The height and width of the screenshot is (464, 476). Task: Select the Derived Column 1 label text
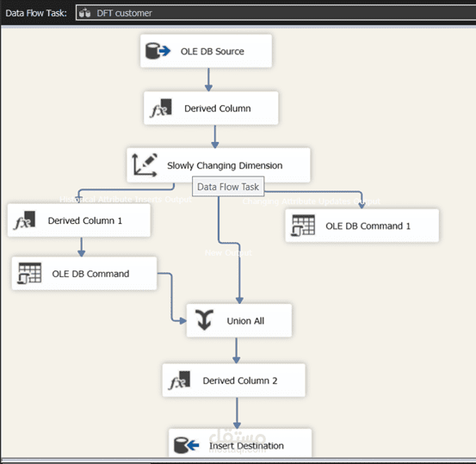coord(84,220)
